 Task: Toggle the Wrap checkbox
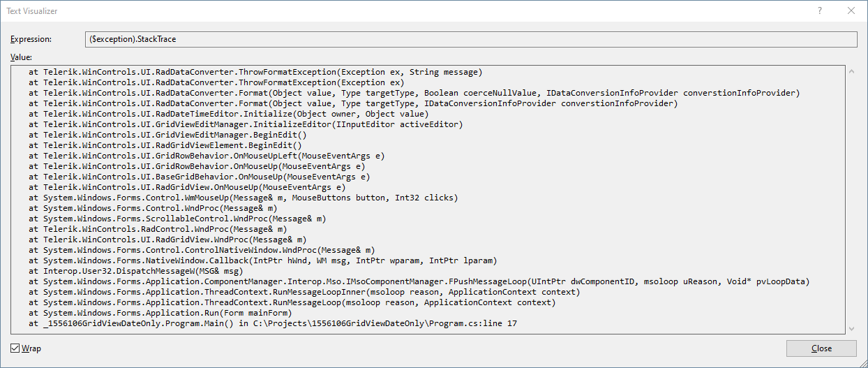click(15, 348)
